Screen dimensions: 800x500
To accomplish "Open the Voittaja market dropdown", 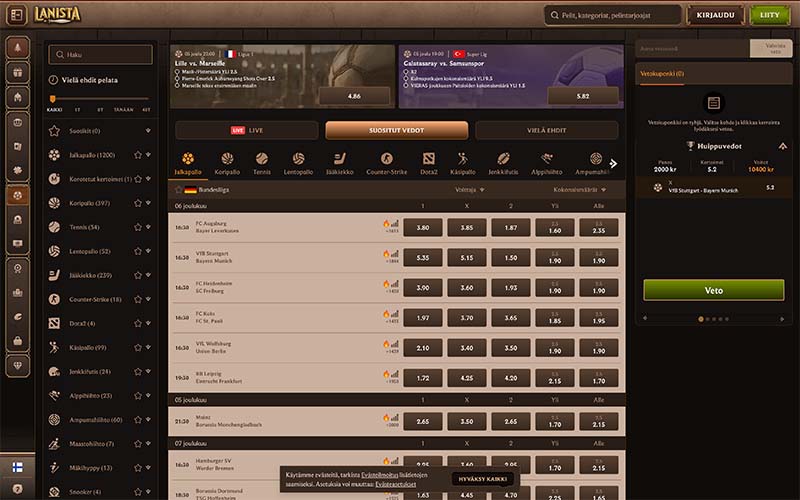I will coord(468,189).
